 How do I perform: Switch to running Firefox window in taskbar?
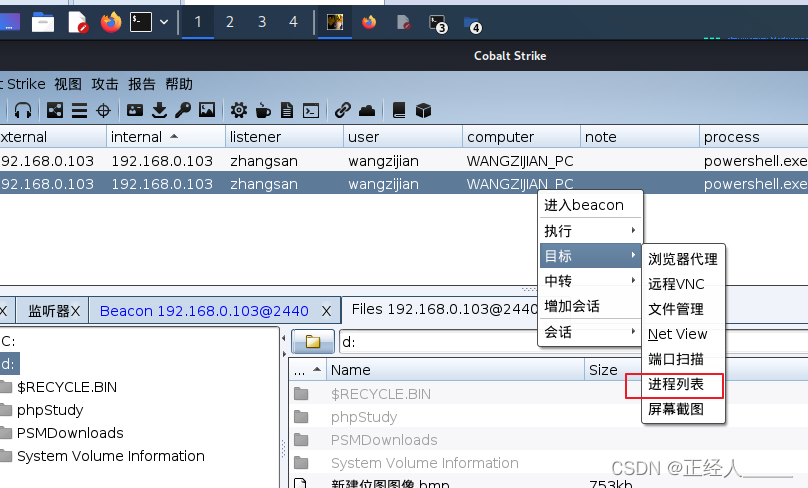coord(369,22)
